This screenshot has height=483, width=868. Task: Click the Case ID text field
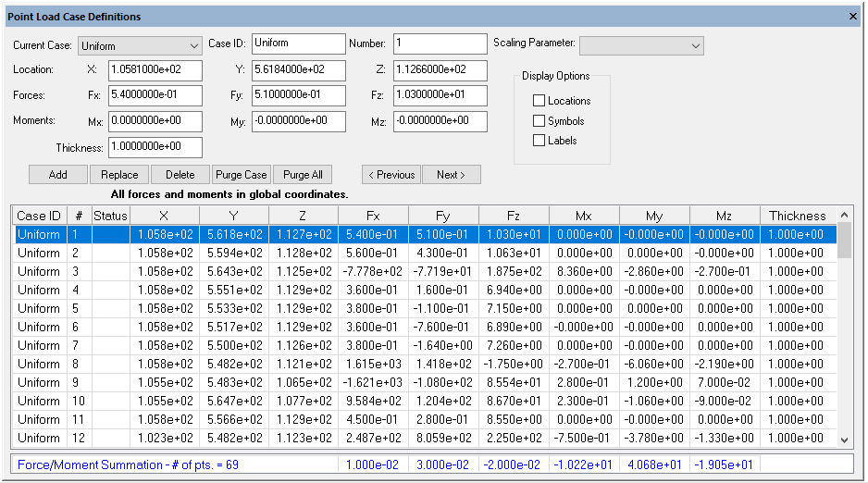point(297,43)
